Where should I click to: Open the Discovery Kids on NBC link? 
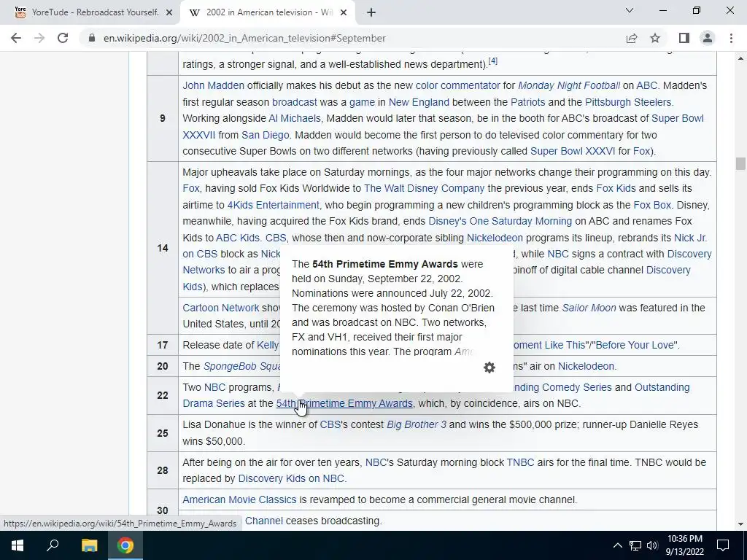click(x=290, y=478)
